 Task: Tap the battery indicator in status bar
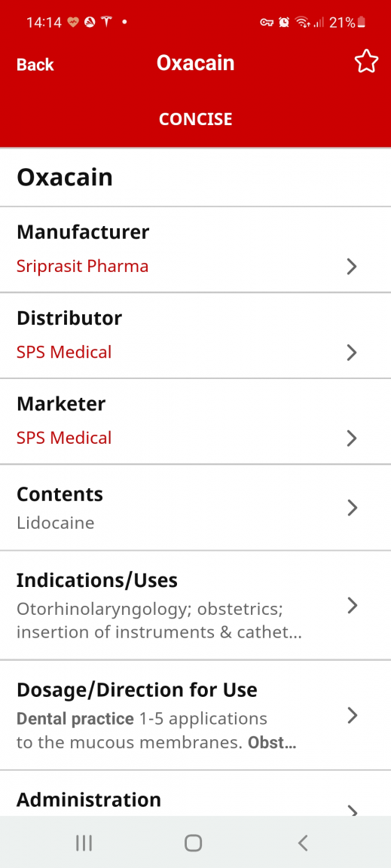[x=361, y=23]
